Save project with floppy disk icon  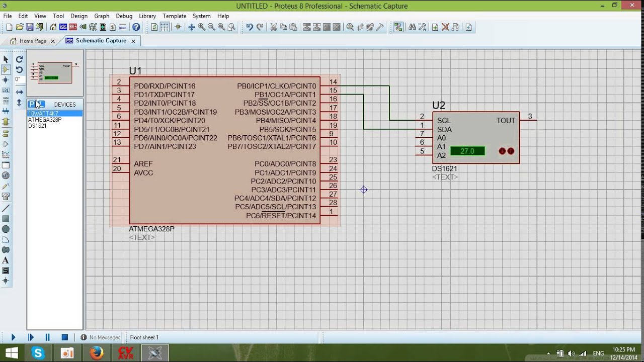[x=30, y=27]
